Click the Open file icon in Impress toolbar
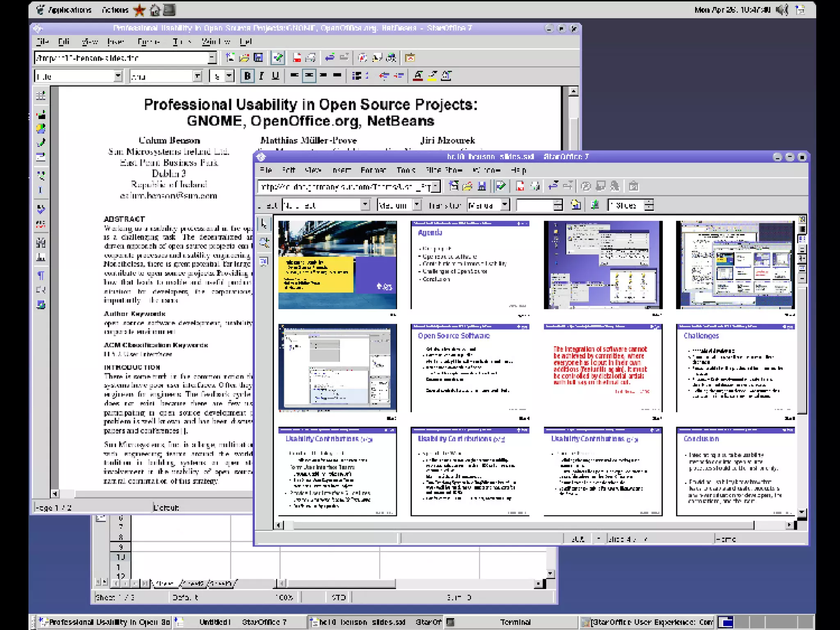840x630 pixels. (x=467, y=187)
